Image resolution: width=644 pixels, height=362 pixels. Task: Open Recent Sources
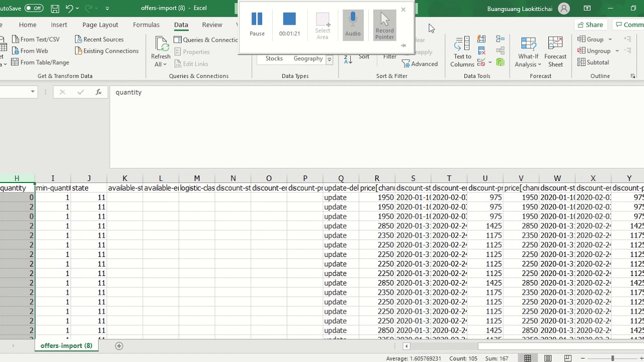click(99, 39)
